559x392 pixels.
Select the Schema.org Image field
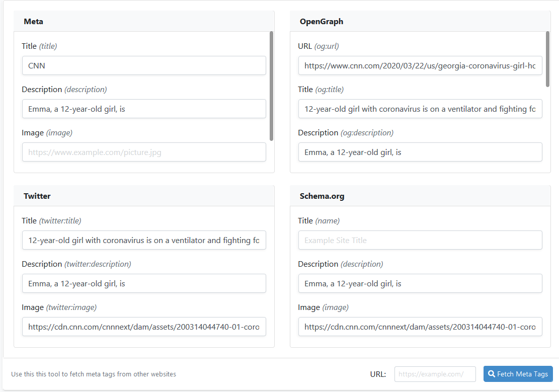(420, 327)
